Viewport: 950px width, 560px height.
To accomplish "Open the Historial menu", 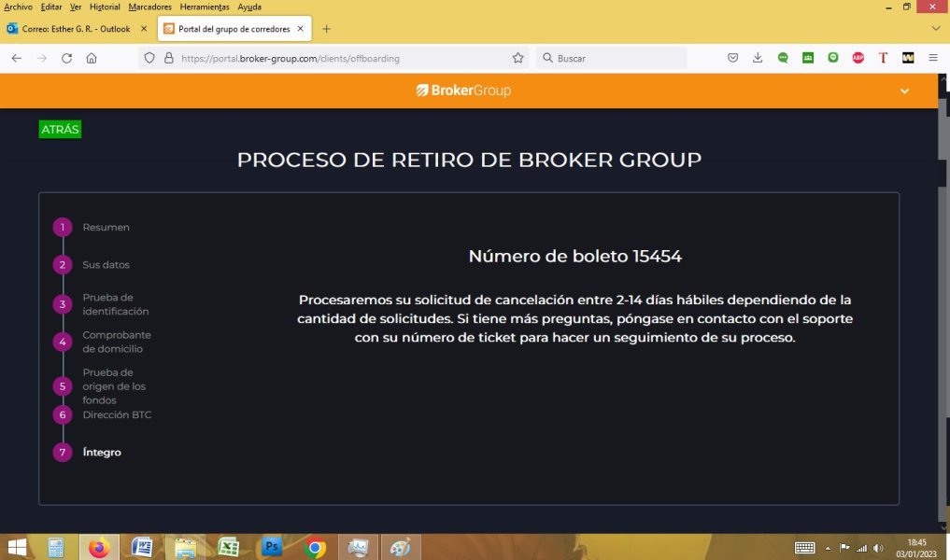I will [x=105, y=7].
